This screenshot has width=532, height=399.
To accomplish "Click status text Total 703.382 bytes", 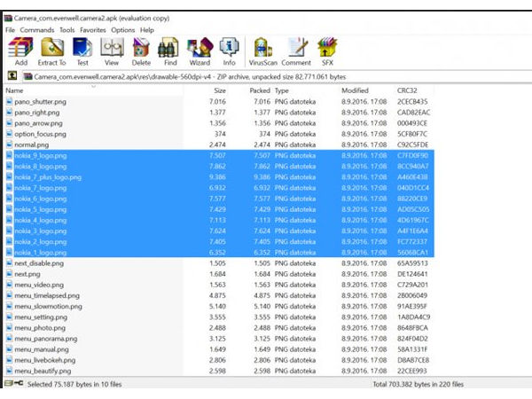I will [x=418, y=384].
